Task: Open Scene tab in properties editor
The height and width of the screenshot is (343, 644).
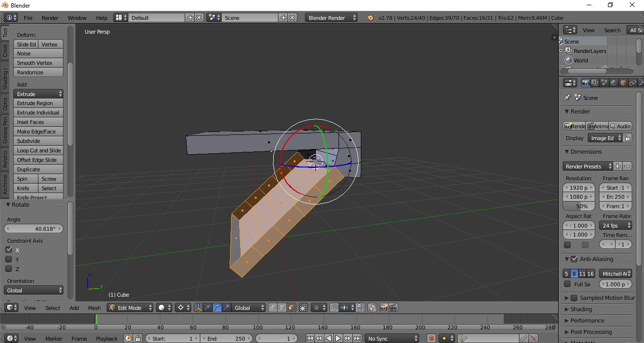Action: point(604,83)
